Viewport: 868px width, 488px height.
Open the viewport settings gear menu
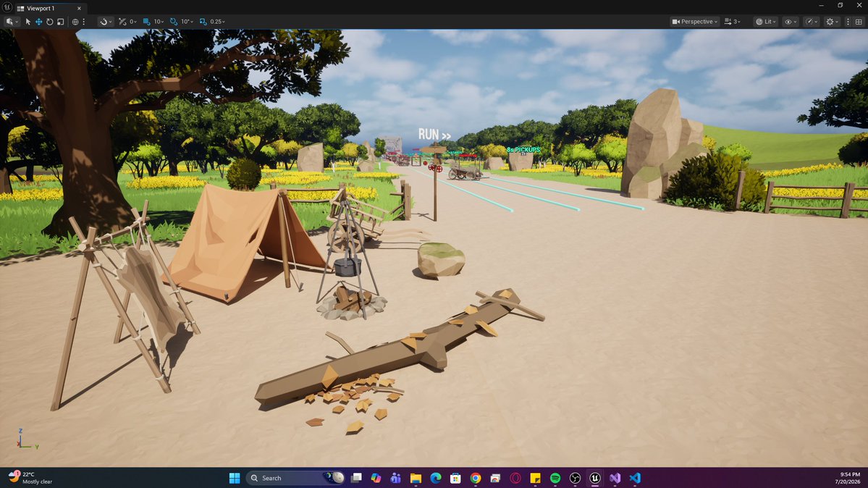832,22
